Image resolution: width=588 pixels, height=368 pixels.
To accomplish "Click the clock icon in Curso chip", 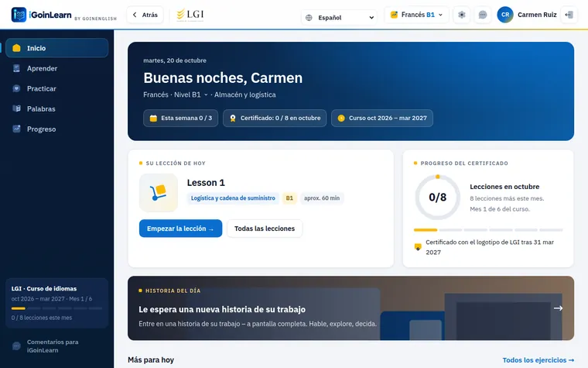I will pyautogui.click(x=341, y=118).
